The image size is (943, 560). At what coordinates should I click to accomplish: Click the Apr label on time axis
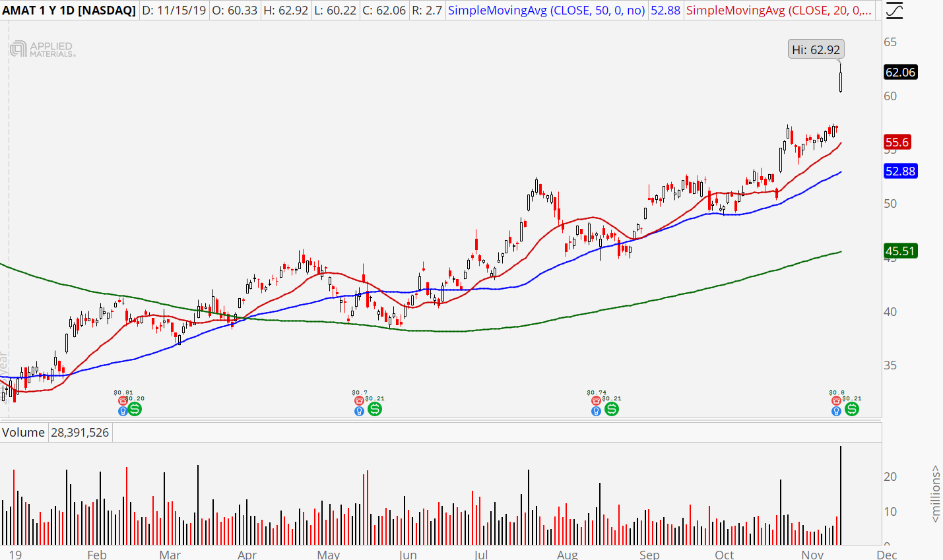pyautogui.click(x=247, y=554)
